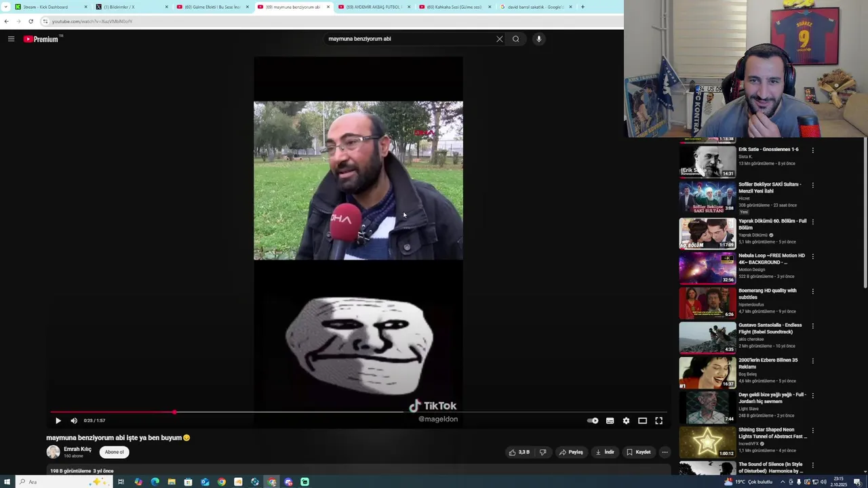Dislike the video
Image resolution: width=868 pixels, height=488 pixels.
542,452
